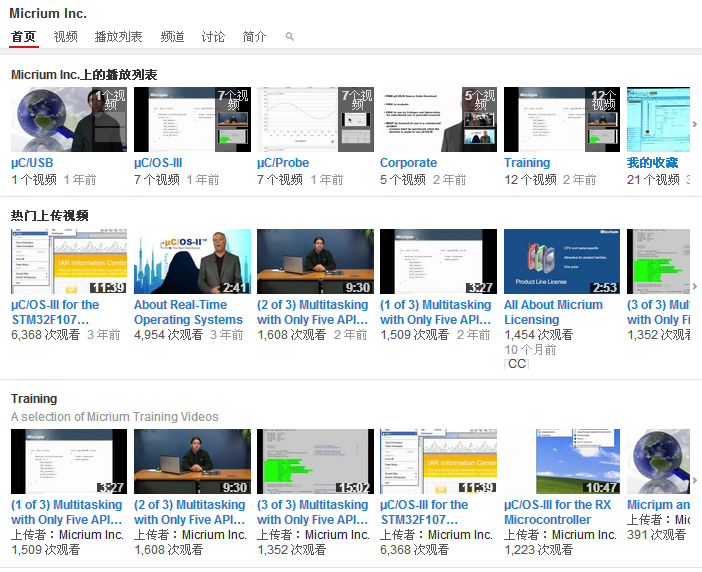Open the 讨论 tab

pyautogui.click(x=213, y=37)
